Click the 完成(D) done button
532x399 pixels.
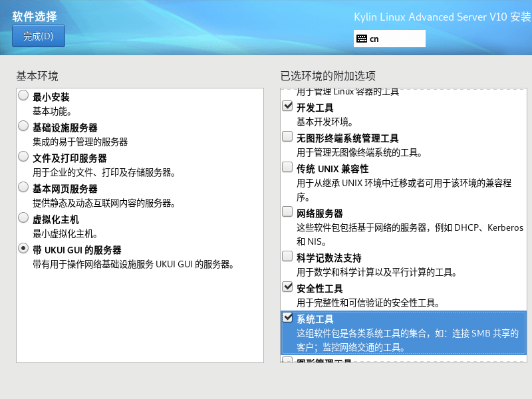(38, 37)
